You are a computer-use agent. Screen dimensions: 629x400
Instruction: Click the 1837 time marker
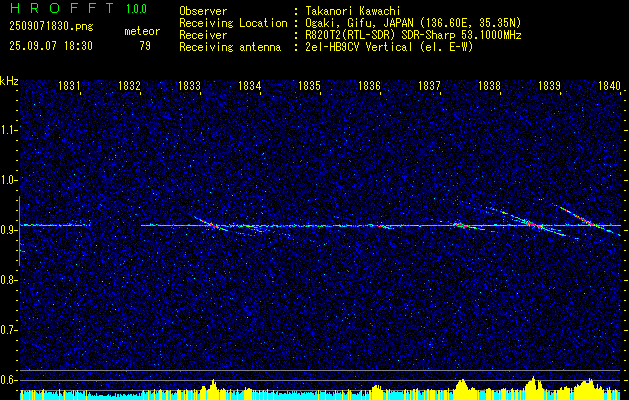[429, 85]
